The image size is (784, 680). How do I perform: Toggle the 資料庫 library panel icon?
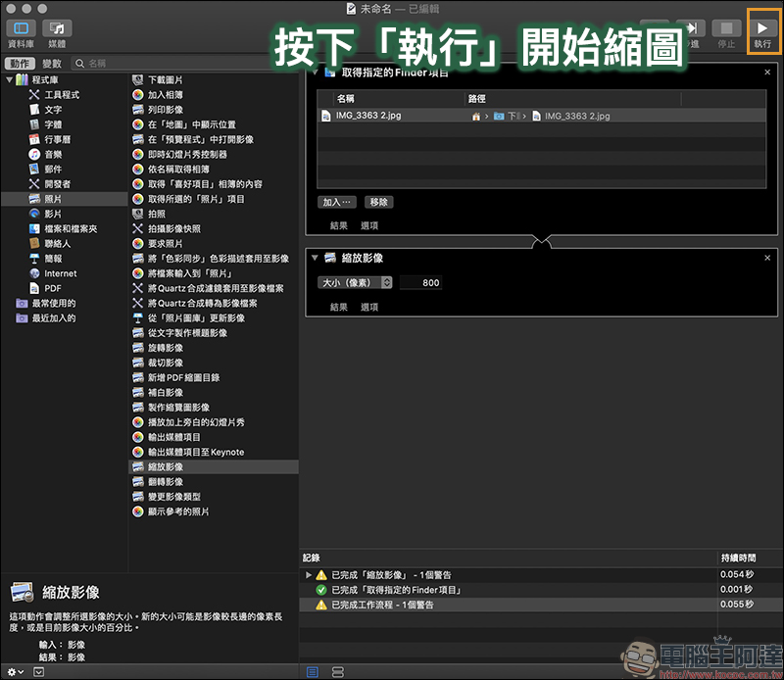21,28
